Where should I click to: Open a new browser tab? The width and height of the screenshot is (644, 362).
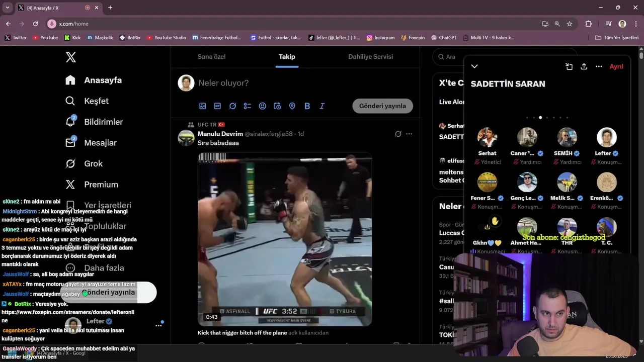point(110,8)
